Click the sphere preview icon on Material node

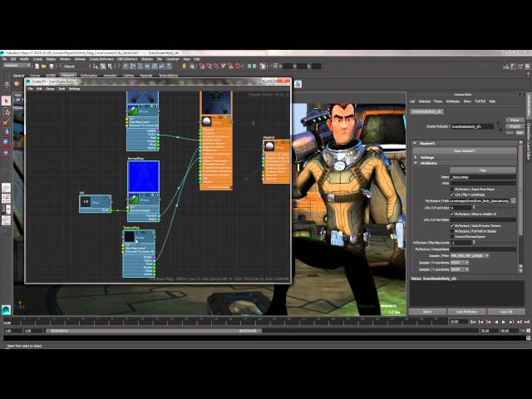(x=269, y=146)
